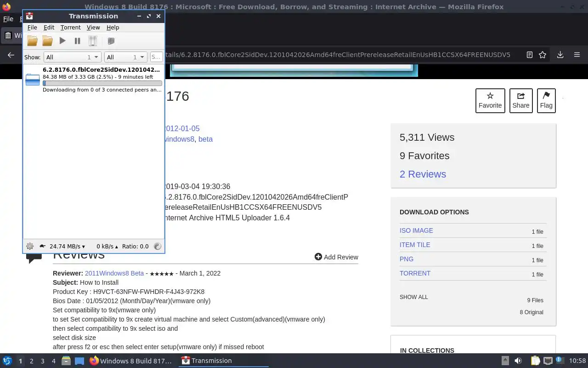Image resolution: width=588 pixels, height=368 pixels.
Task: Open reviewer 2011Windows8 Beta profile link
Action: click(114, 273)
